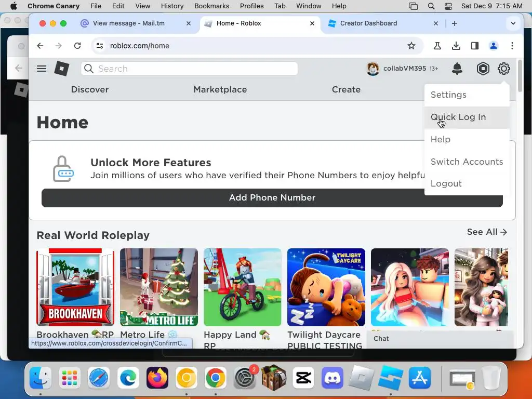Expand the Chat bar
This screenshot has height=399, width=532.
[x=441, y=339]
